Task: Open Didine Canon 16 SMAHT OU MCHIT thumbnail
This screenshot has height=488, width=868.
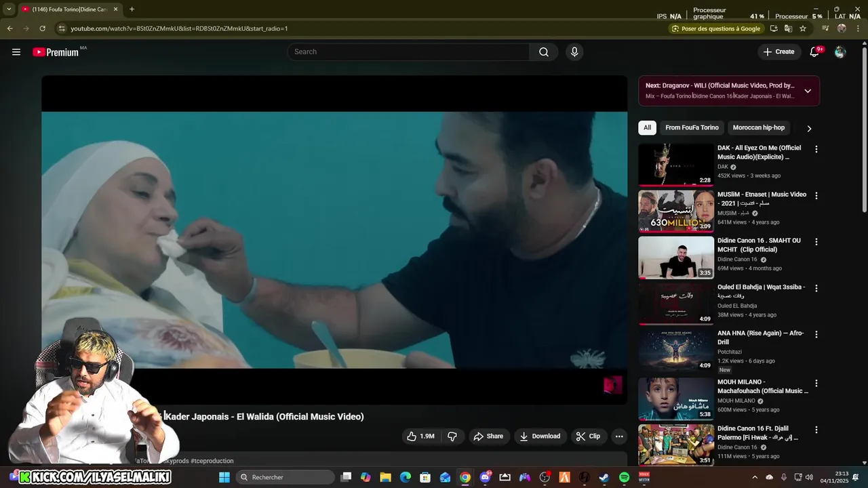Action: pos(676,258)
